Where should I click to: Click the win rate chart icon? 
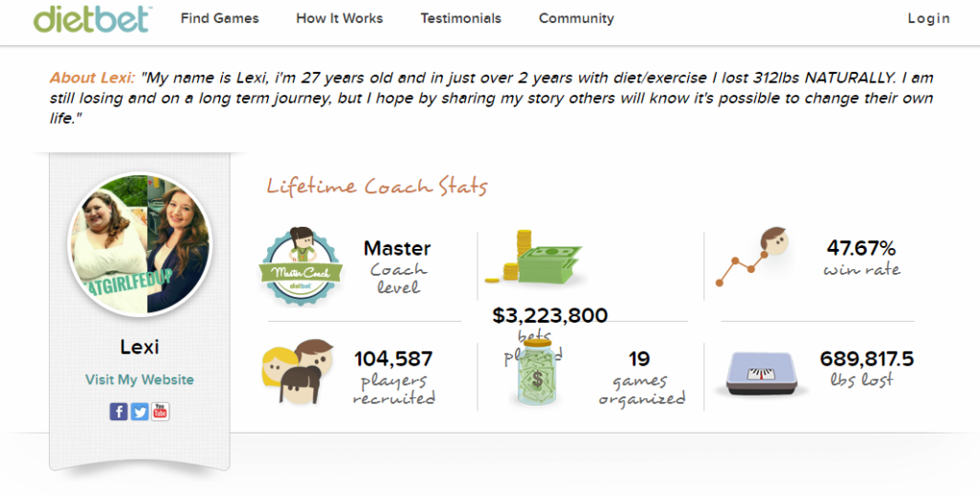752,258
